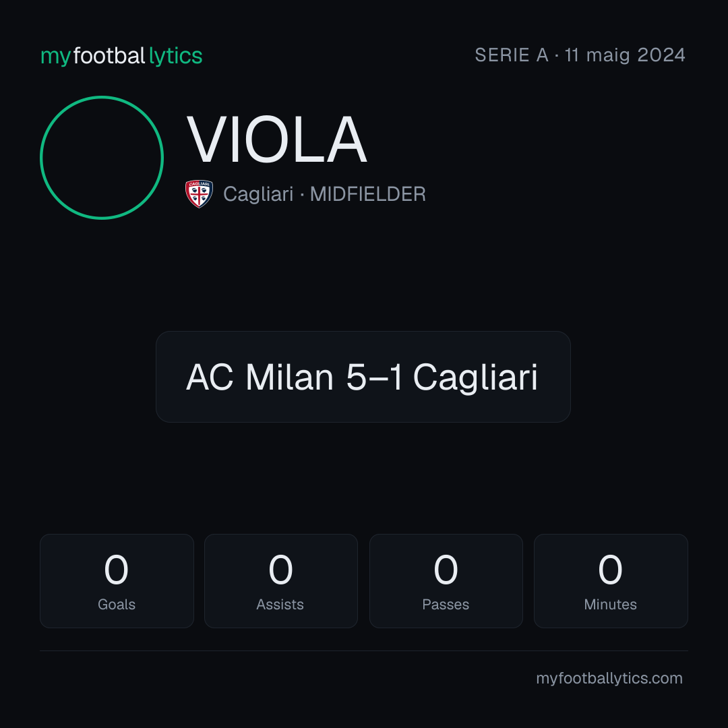Click the zero value above Assists
Viewport: 728px width, 728px height.
click(x=281, y=570)
